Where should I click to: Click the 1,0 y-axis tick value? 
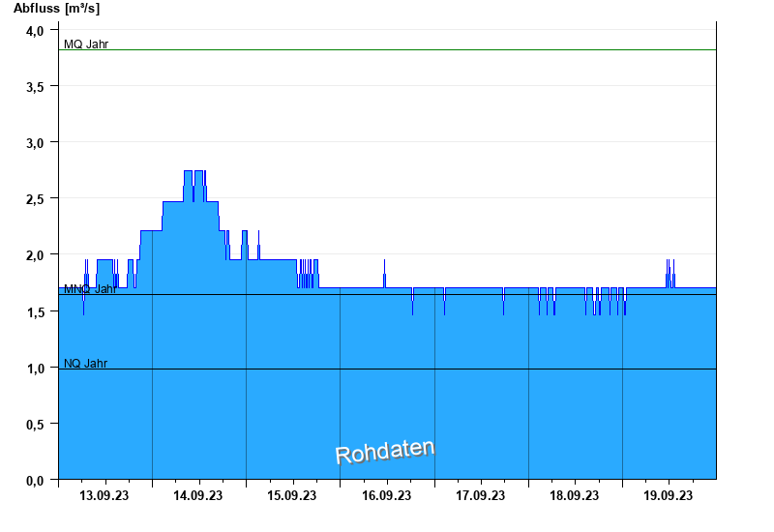(x=36, y=369)
